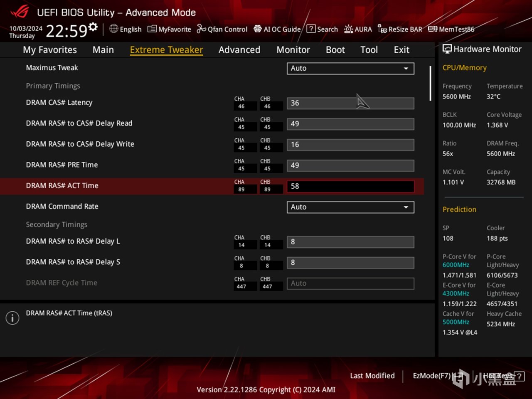Click the DRAM RAS# PRE Time field
Image resolution: width=532 pixels, height=399 pixels.
click(x=350, y=165)
